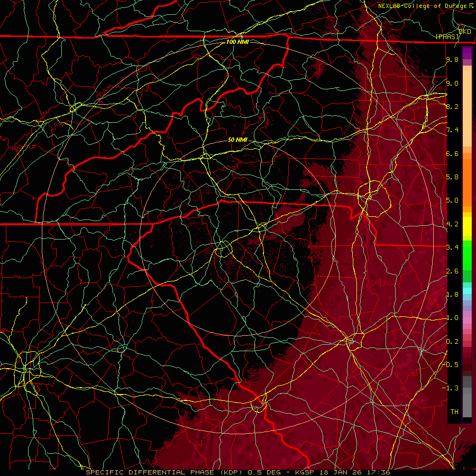The image size is (476, 476).
Task: Click the "17:36" timestamp in the caption
Action: (379, 472)
